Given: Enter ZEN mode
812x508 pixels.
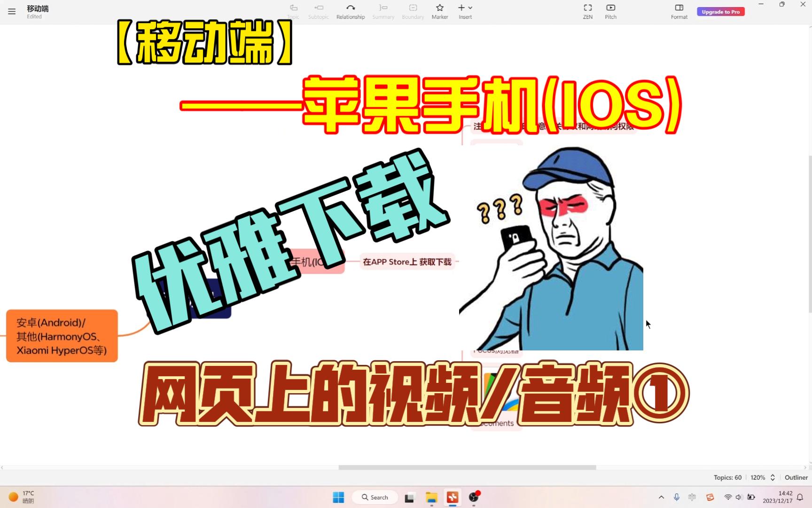Looking at the screenshot, I should [588, 12].
